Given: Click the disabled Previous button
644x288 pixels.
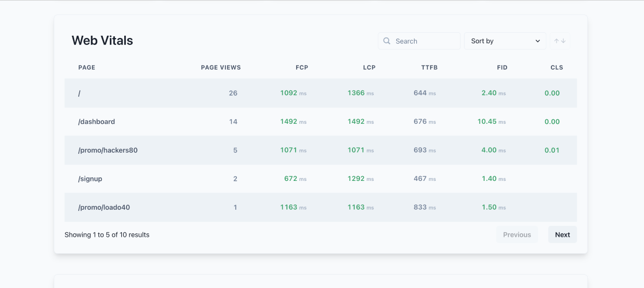Looking at the screenshot, I should (x=517, y=234).
